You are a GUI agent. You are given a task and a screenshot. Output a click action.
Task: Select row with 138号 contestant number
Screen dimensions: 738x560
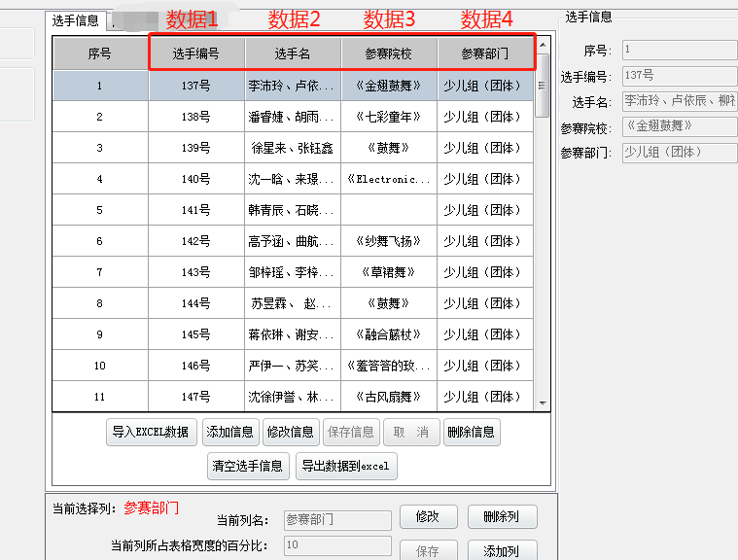point(196,117)
